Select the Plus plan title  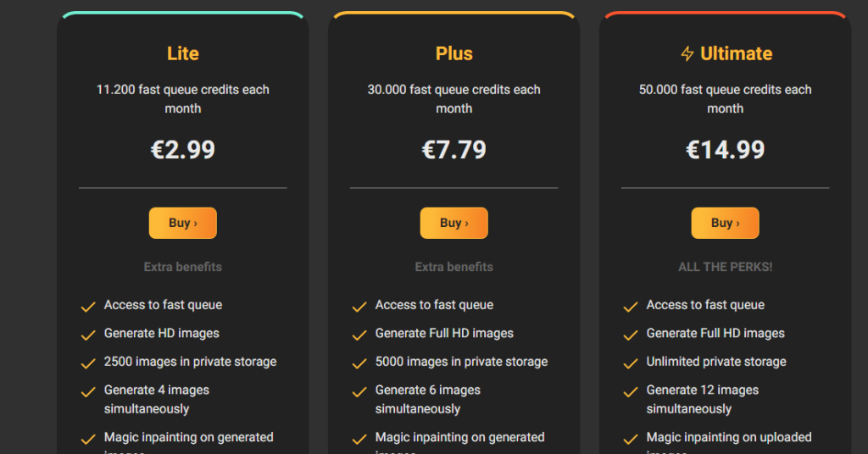tap(454, 53)
